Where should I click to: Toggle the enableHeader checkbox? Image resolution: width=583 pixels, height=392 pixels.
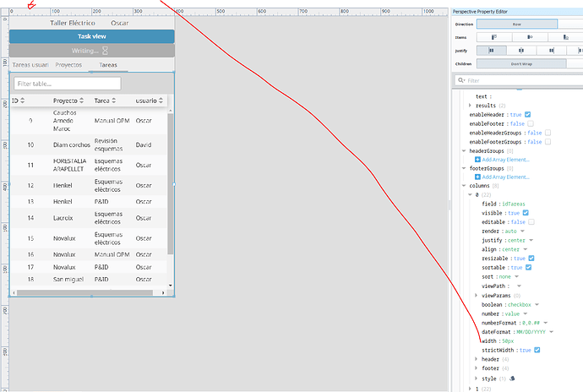click(527, 115)
